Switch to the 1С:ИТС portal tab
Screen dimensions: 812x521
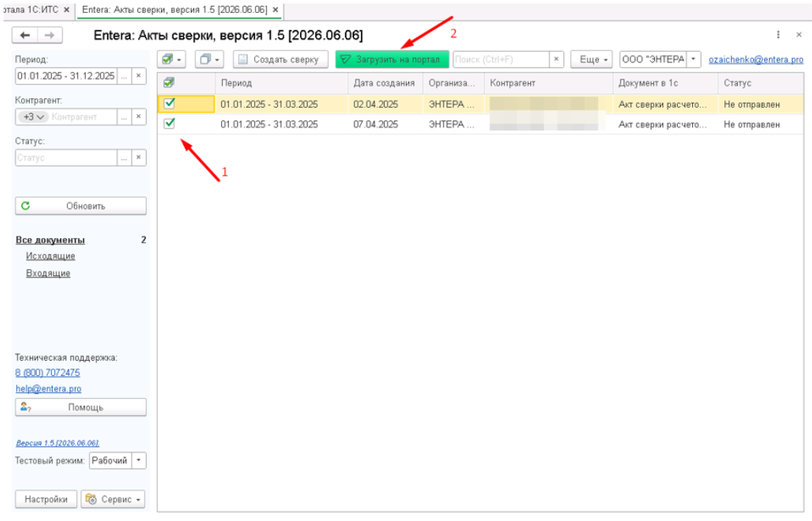coord(31,10)
